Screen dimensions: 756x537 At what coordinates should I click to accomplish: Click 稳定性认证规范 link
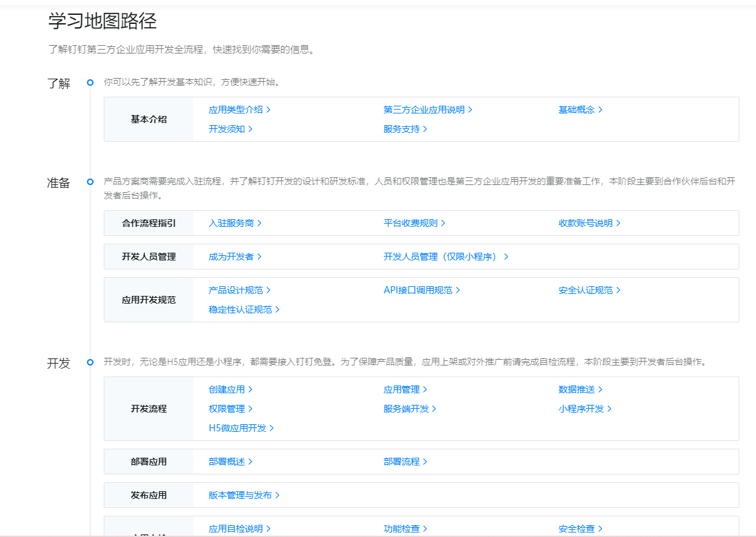pos(244,309)
